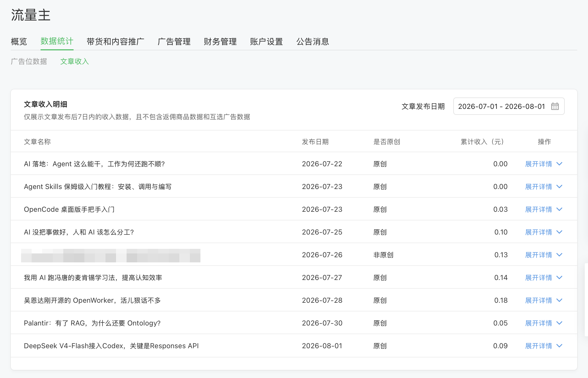
Task: Click title 我用 AI 跑冯唐的麦肯锡学习法
Action: [x=93, y=278]
